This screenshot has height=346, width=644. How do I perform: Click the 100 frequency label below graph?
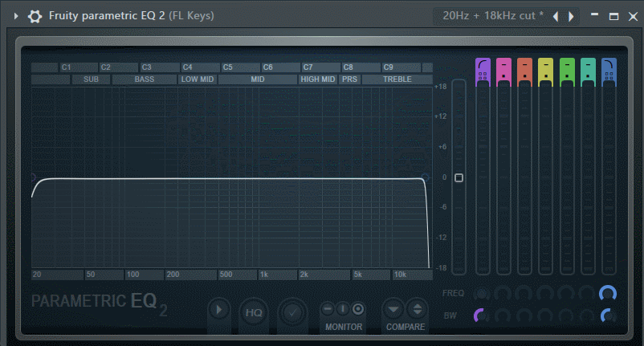tap(132, 275)
